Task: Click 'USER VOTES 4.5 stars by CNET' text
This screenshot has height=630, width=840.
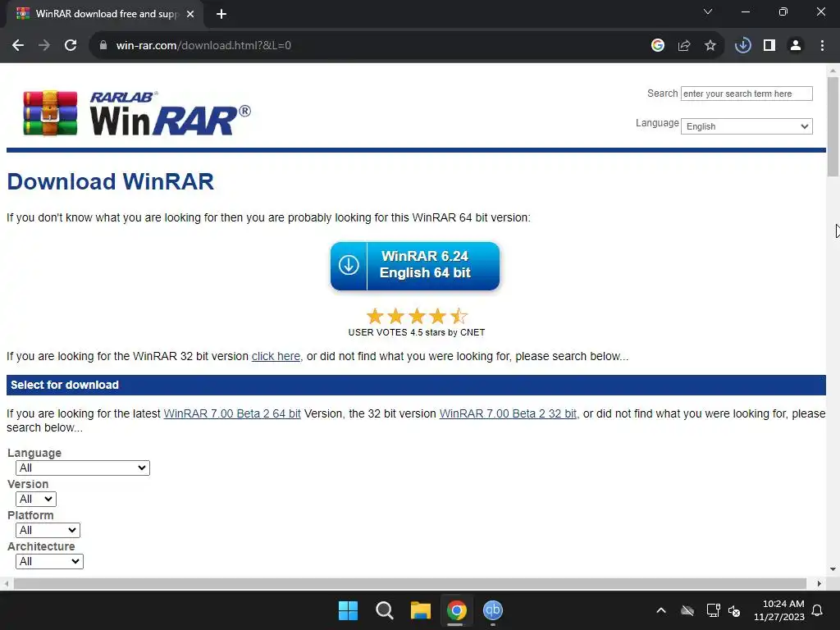Action: [417, 332]
